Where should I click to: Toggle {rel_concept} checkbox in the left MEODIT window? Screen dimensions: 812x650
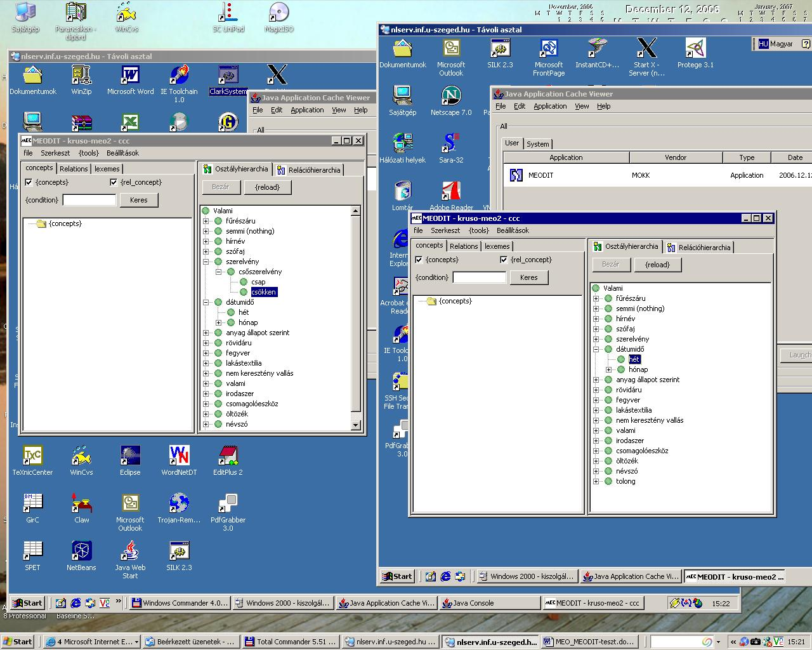coord(114,182)
